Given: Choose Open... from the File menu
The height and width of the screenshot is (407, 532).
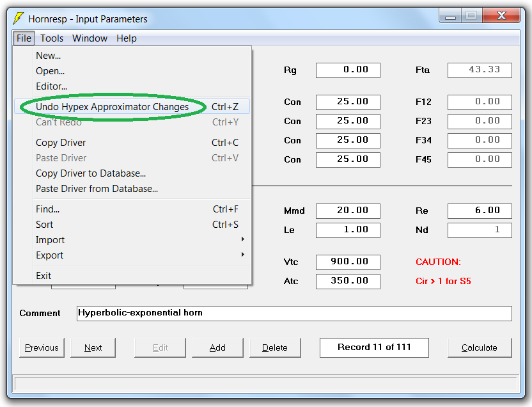Looking at the screenshot, I should tap(132, 71).
